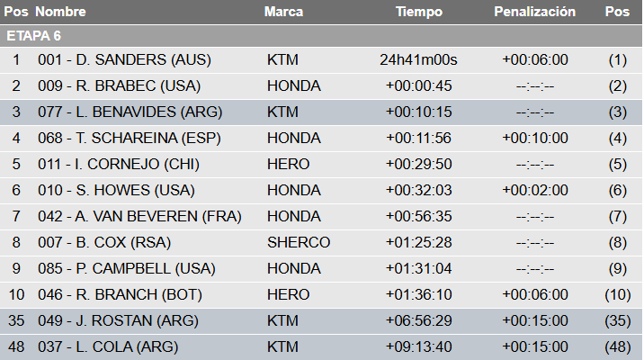Select rider 007 - B. COX (RSA)
644x360 pixels.
(104, 243)
